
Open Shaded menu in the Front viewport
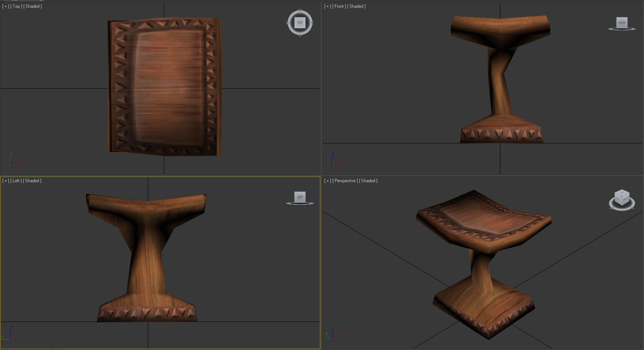tap(356, 6)
